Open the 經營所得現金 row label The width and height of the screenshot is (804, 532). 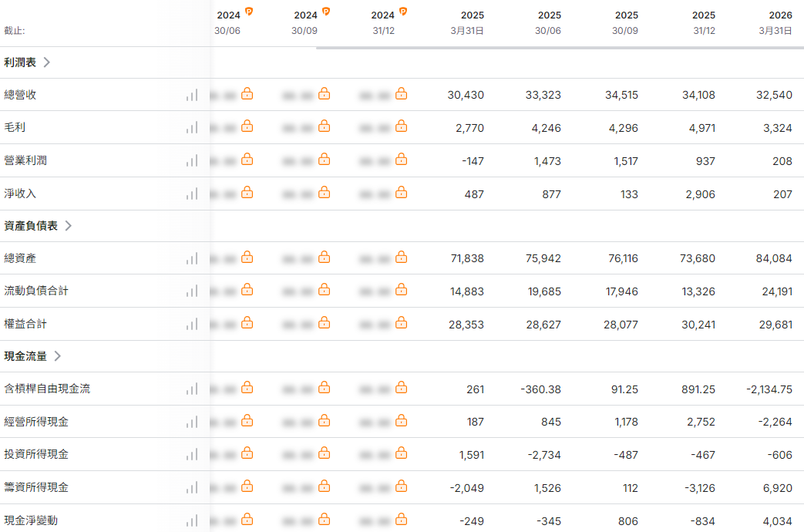36,422
